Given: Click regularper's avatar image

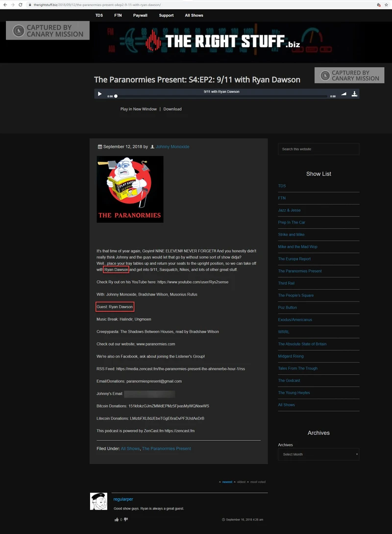Looking at the screenshot, I should [98, 501].
